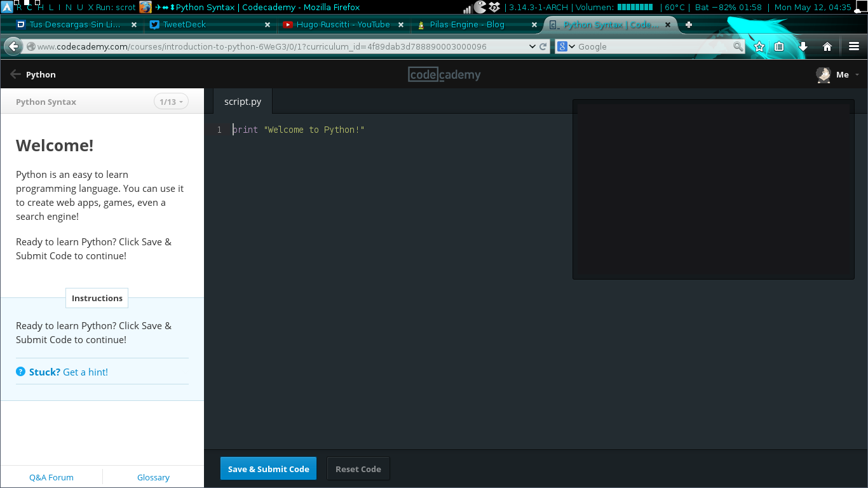
Task: Open the Get a hint! link
Action: tap(86, 372)
